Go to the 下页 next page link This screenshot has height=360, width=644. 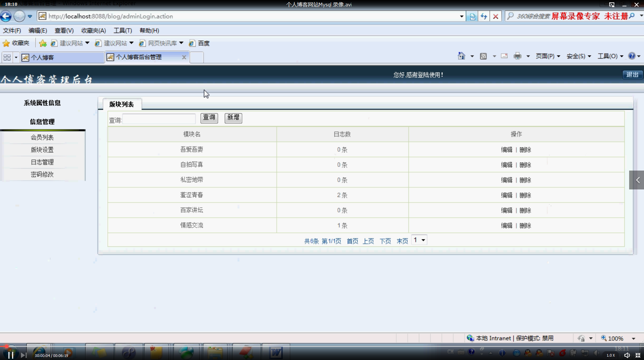[385, 241]
